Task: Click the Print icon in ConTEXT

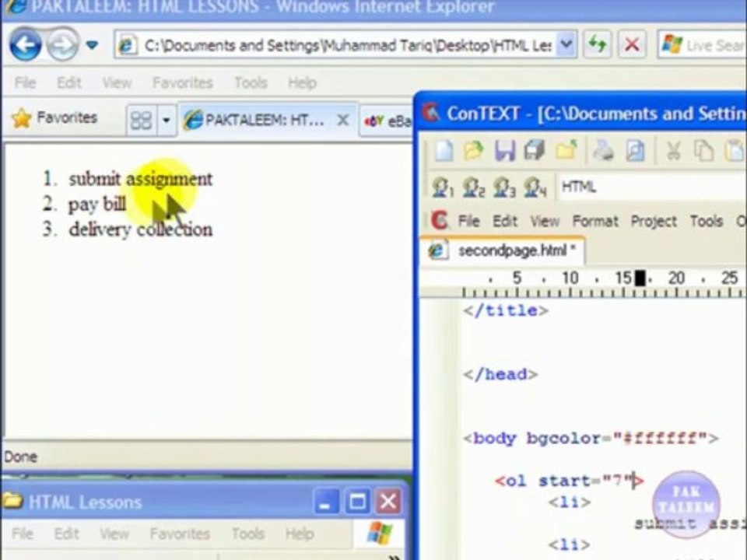Action: point(603,151)
